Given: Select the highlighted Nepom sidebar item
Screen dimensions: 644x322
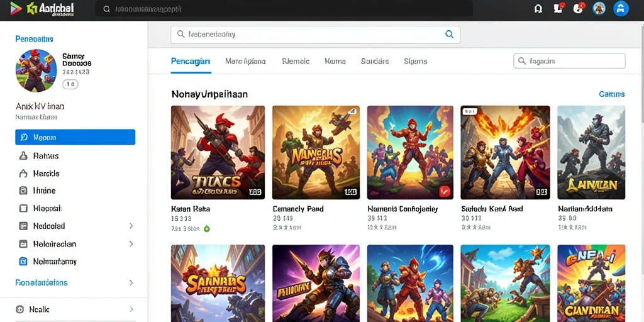Looking at the screenshot, I should point(75,137).
